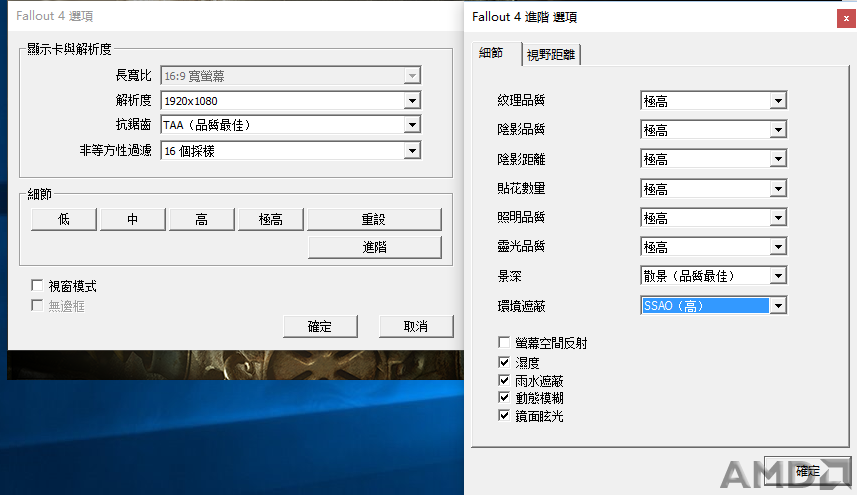The height and width of the screenshot is (495, 857).
Task: Open the 抗鋸齒 TAA dropdown
Action: tap(290, 125)
